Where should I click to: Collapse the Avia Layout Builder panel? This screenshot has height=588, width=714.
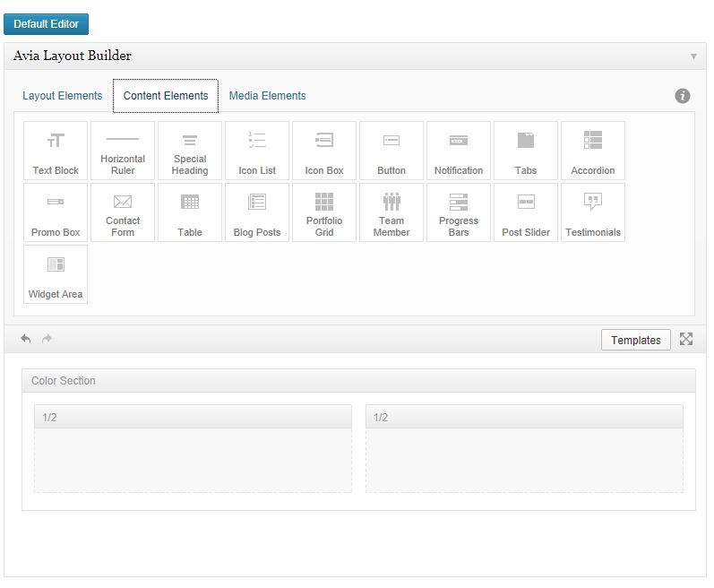pyautogui.click(x=692, y=56)
